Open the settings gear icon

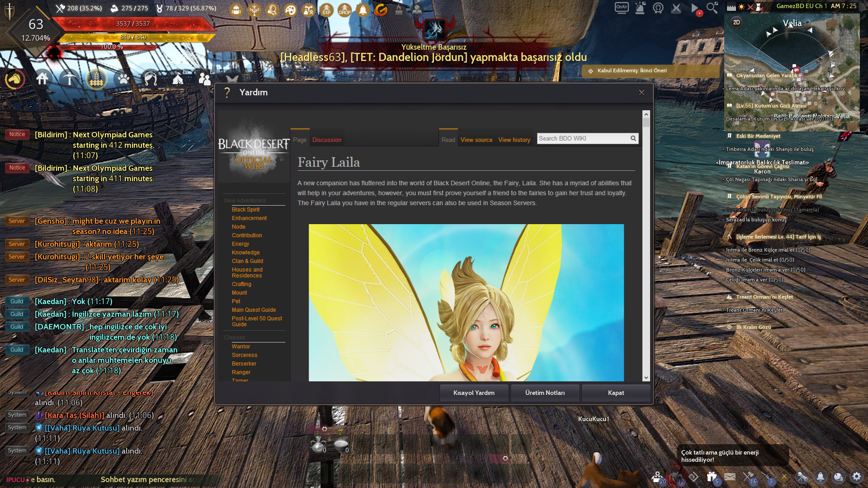(856, 476)
